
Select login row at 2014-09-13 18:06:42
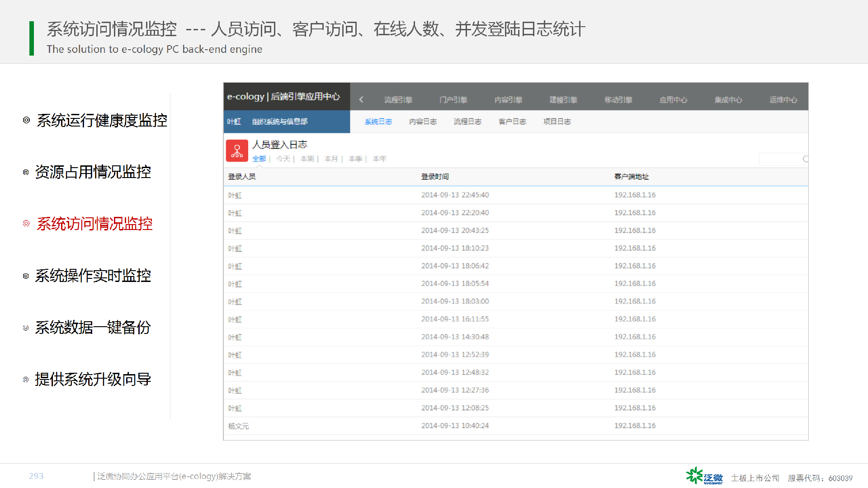(516, 266)
